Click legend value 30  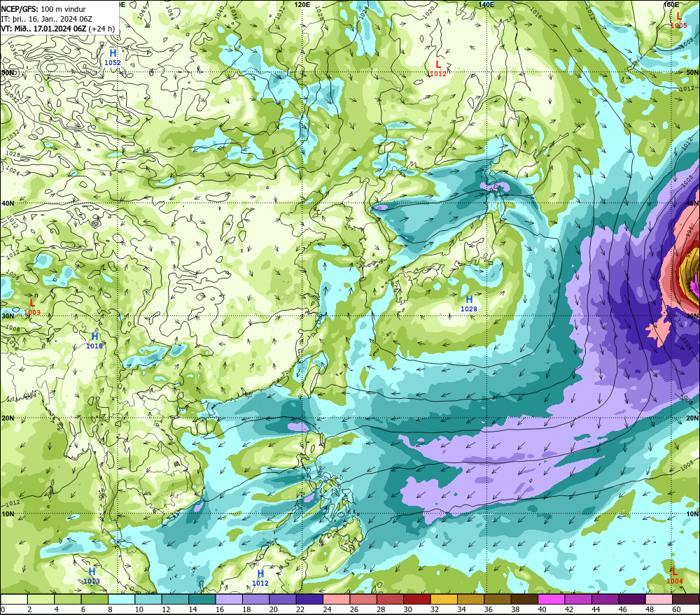point(408,609)
